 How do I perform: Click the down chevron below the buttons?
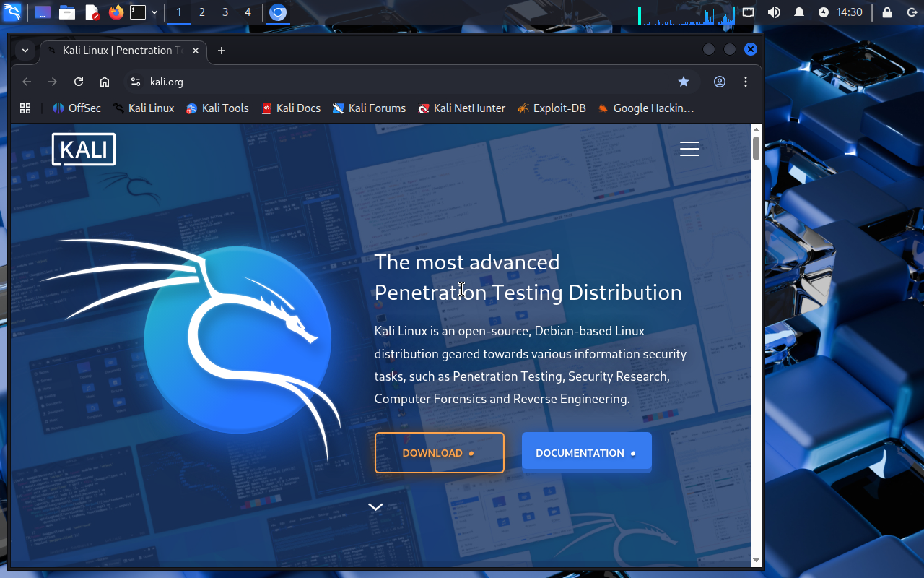click(375, 507)
